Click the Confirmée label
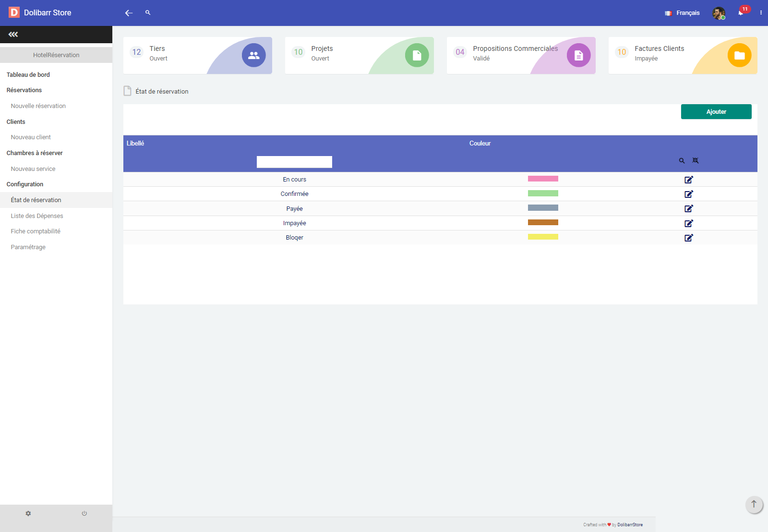Image resolution: width=768 pixels, height=532 pixels. (294, 194)
